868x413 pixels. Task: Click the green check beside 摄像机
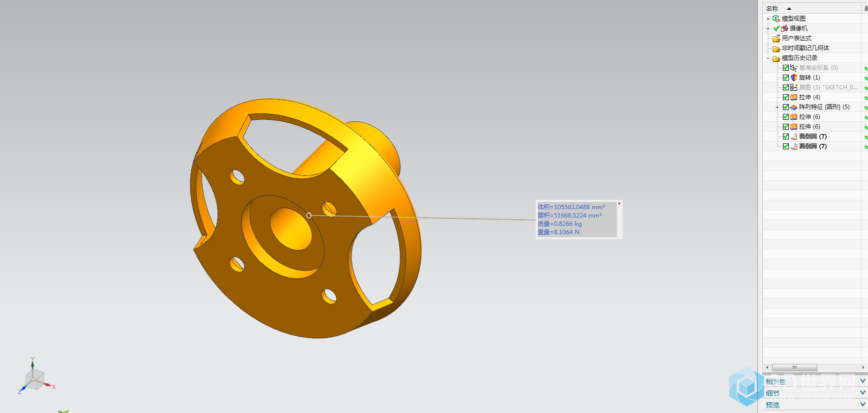coord(777,28)
